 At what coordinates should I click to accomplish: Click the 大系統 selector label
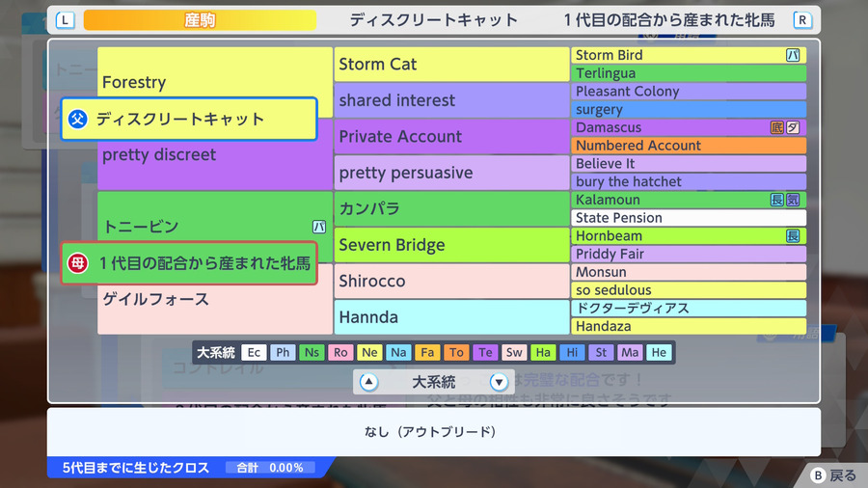pyautogui.click(x=433, y=382)
